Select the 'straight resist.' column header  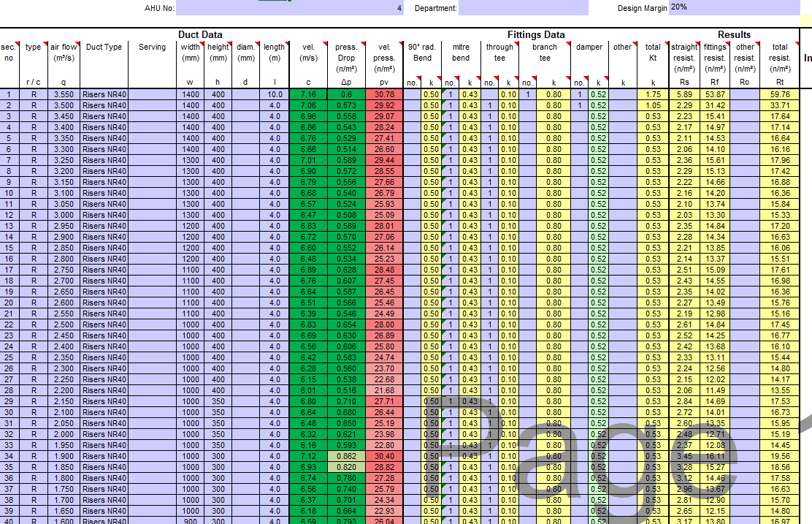685,58
